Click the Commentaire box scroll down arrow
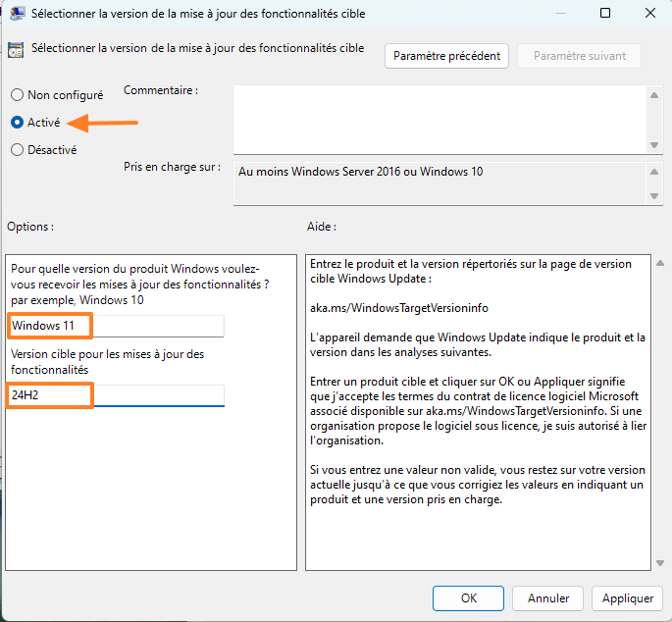The height and width of the screenshot is (622, 672). click(x=654, y=145)
